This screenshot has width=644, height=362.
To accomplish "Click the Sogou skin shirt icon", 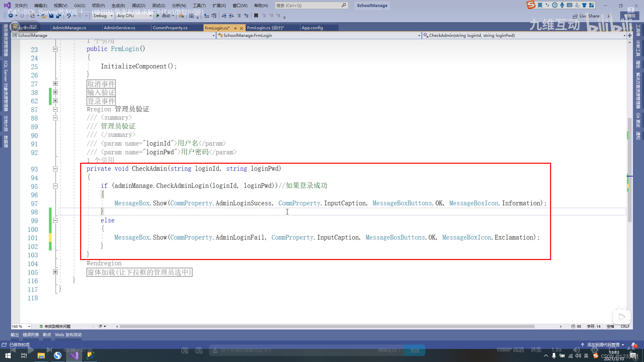I will tap(584, 5).
